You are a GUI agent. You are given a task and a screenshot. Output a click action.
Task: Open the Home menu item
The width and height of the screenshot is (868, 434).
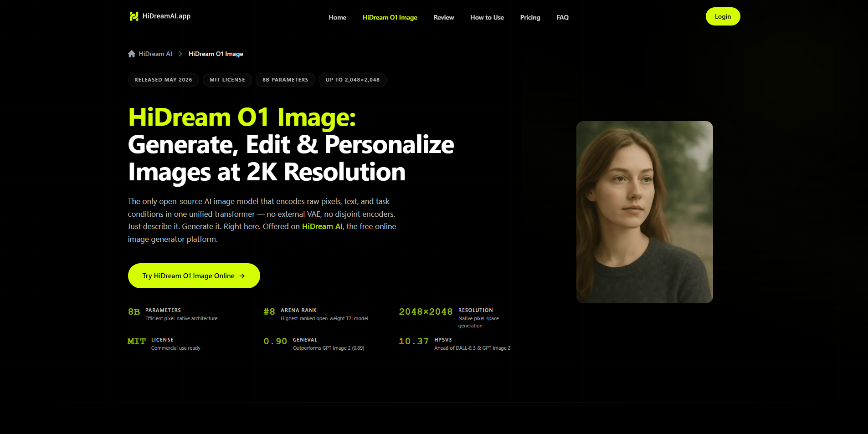(x=337, y=17)
